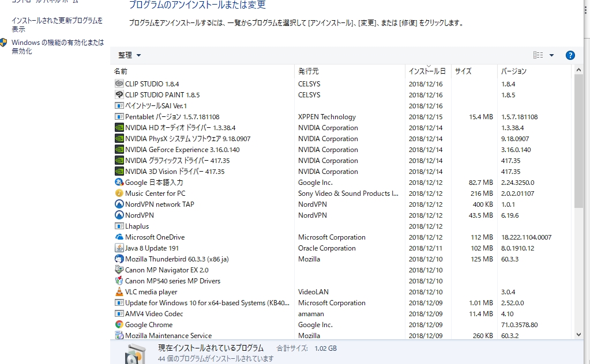Click the Mozilla Maintenance Service icon
590x364 pixels.
[x=119, y=335]
